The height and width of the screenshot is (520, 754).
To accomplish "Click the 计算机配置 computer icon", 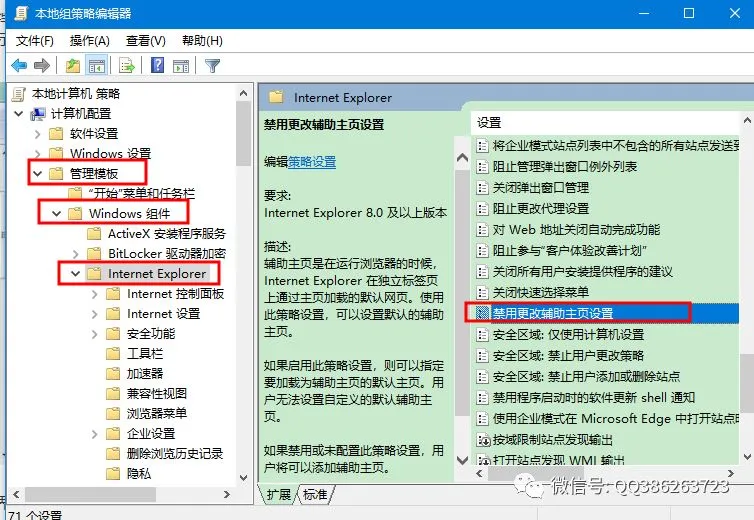I will pyautogui.click(x=38, y=114).
